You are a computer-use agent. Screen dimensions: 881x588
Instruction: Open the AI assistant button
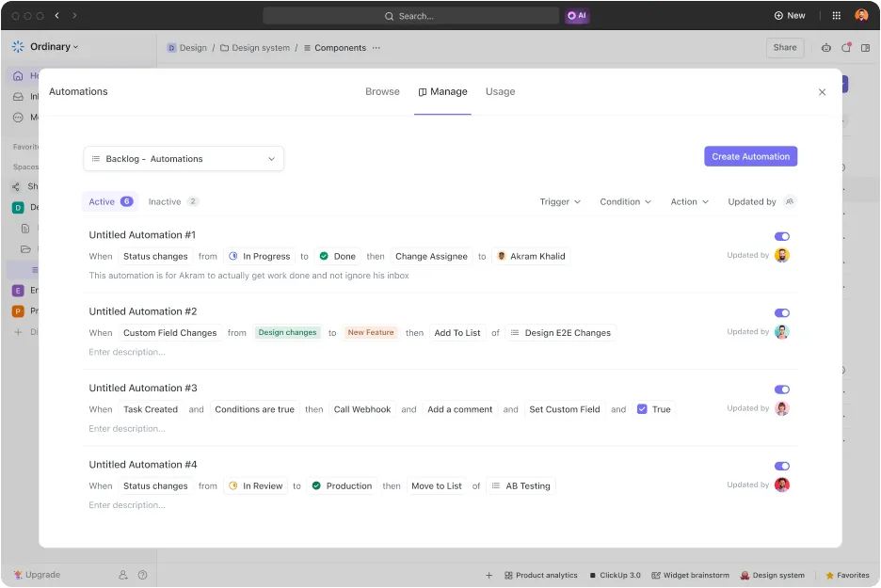[x=576, y=16]
